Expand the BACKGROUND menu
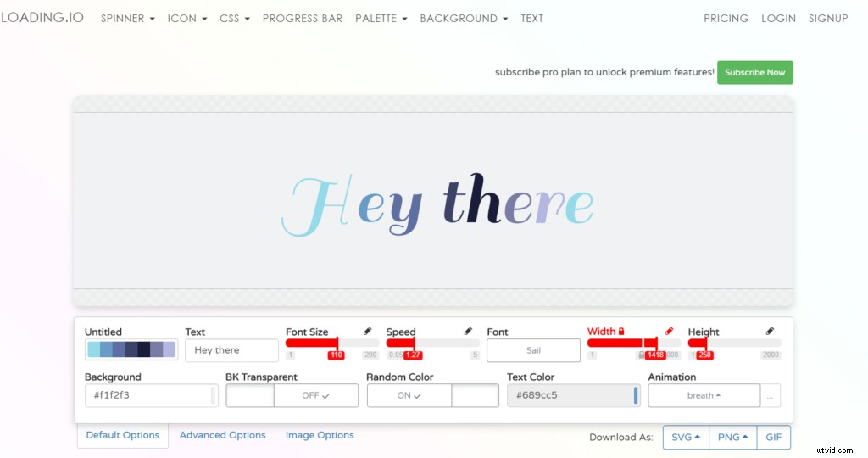 tap(464, 19)
